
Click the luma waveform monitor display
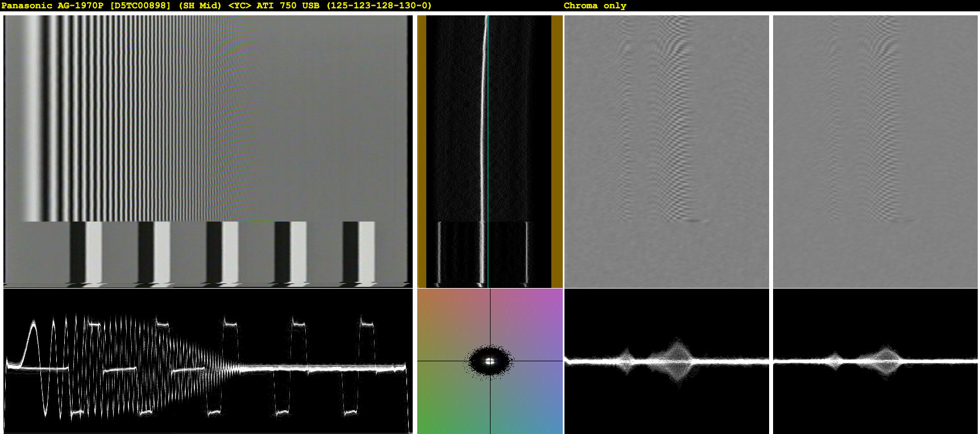[208, 361]
